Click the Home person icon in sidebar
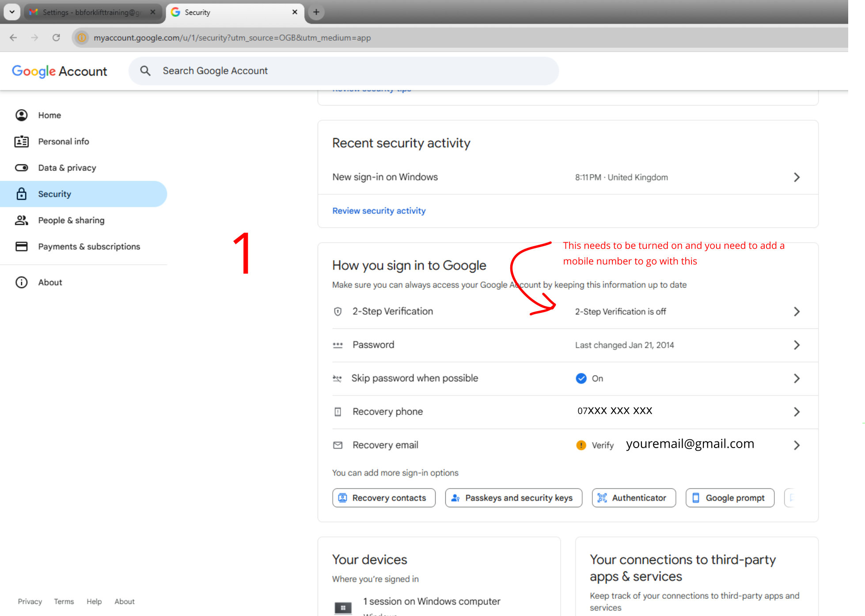Screen dimensions: 865x616 21,115
